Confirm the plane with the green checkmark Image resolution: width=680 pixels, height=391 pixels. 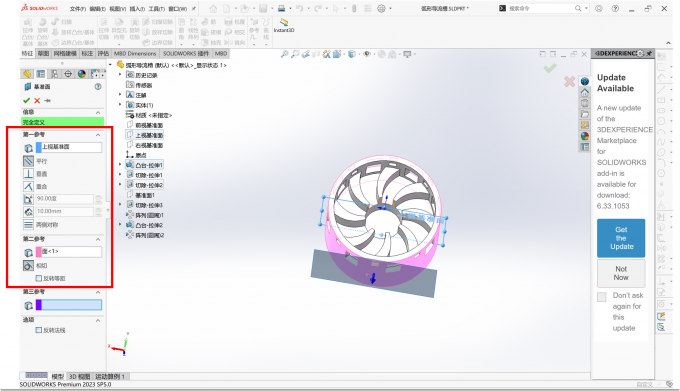click(x=26, y=101)
